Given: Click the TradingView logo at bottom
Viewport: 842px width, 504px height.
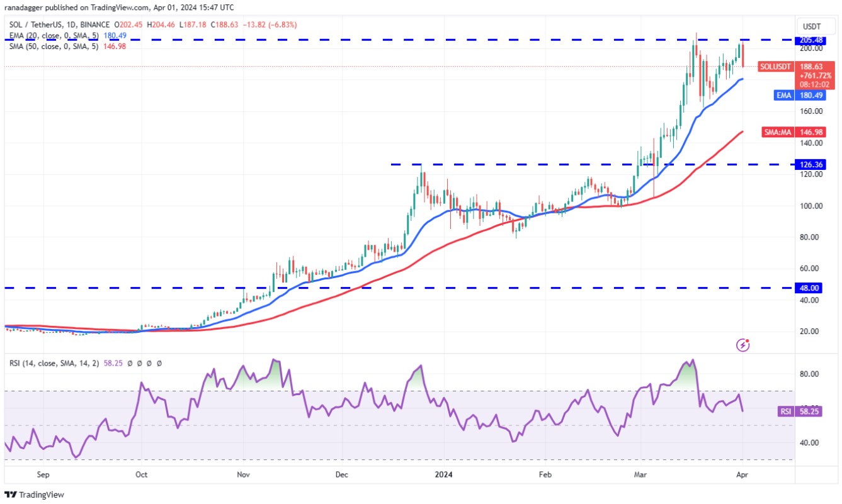Looking at the screenshot, I should (35, 495).
